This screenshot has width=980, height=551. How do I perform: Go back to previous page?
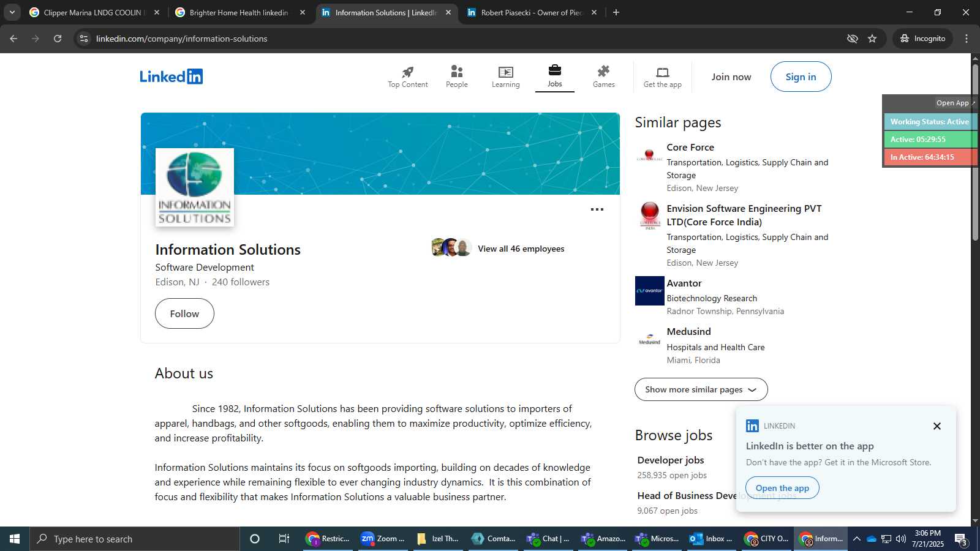[13, 39]
